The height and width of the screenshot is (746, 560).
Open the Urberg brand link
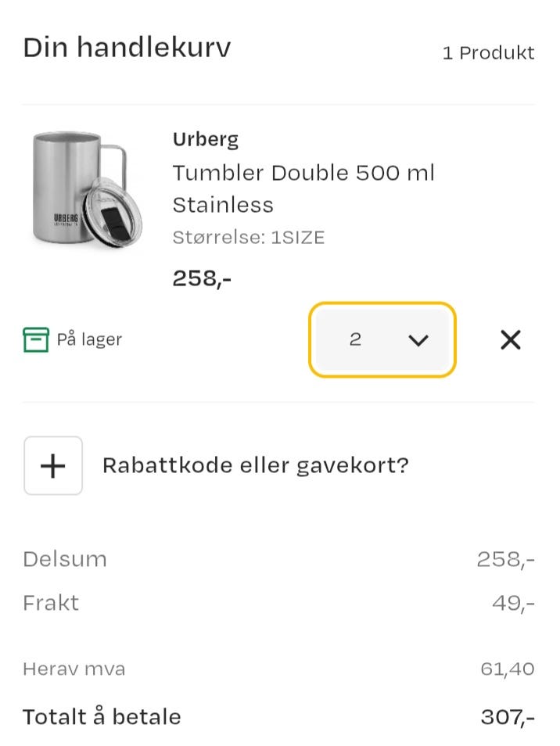pos(206,140)
